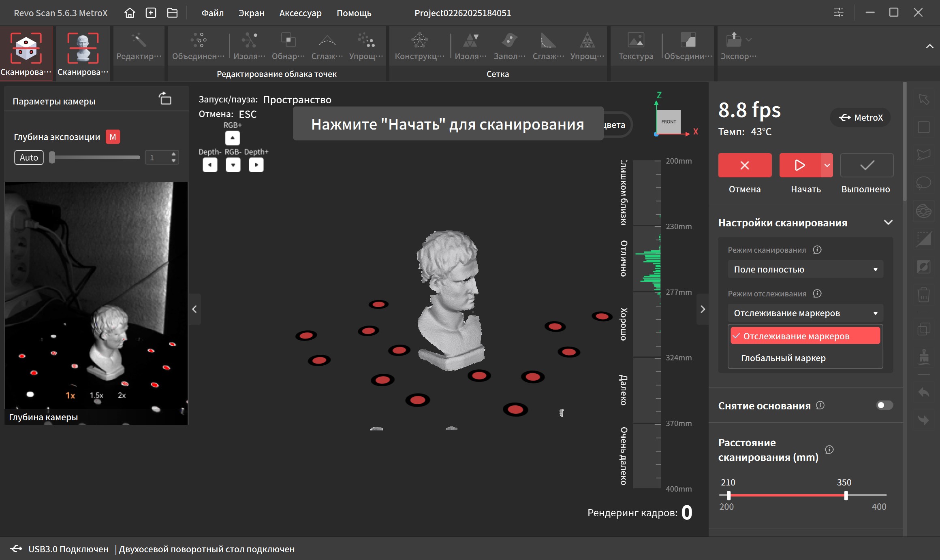
Task: Collapse the Настройки сканирования section
Action: coord(888,223)
